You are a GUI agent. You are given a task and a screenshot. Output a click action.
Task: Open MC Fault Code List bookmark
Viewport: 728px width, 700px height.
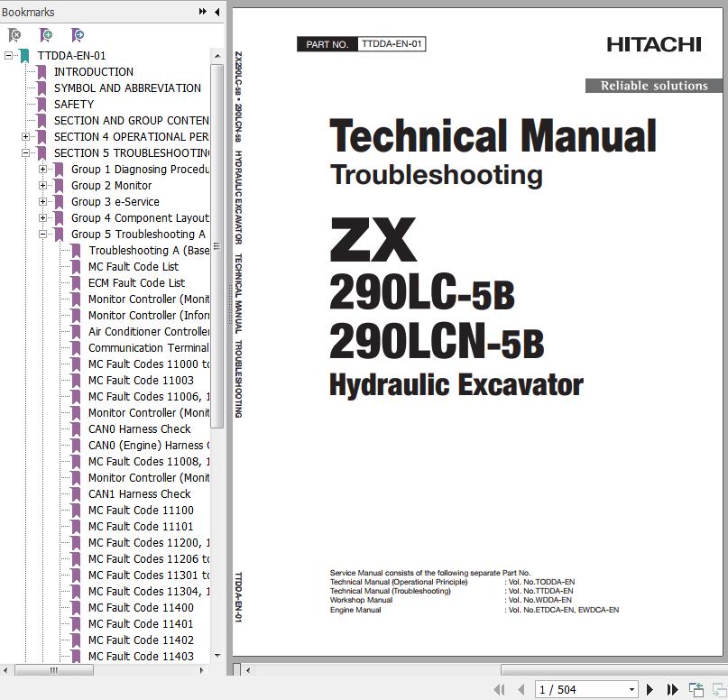coord(134,267)
